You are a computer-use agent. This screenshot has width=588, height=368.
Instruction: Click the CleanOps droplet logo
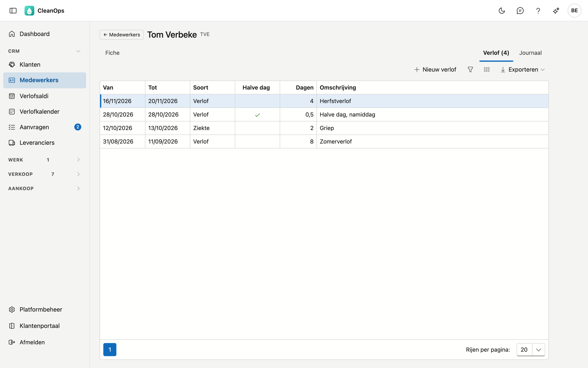[29, 10]
